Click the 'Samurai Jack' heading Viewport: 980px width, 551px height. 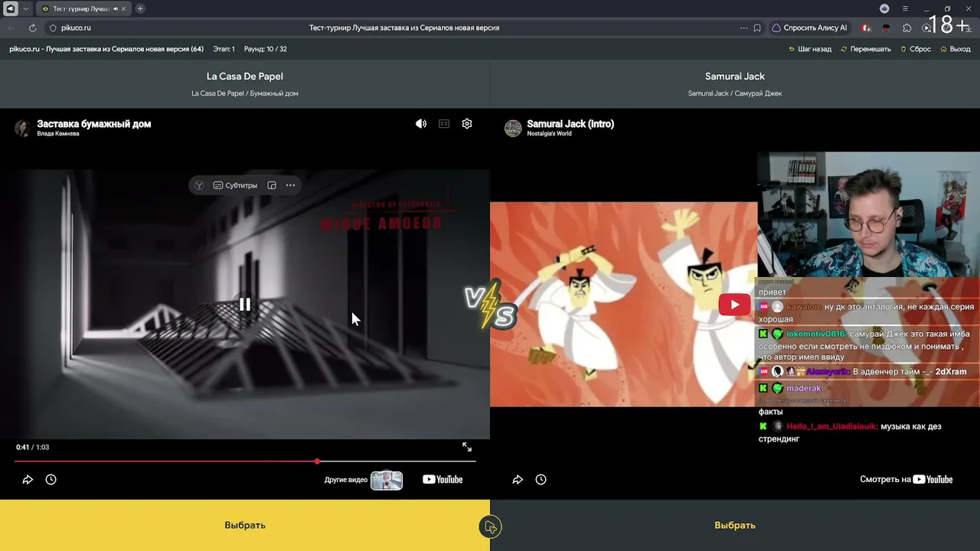pos(735,77)
